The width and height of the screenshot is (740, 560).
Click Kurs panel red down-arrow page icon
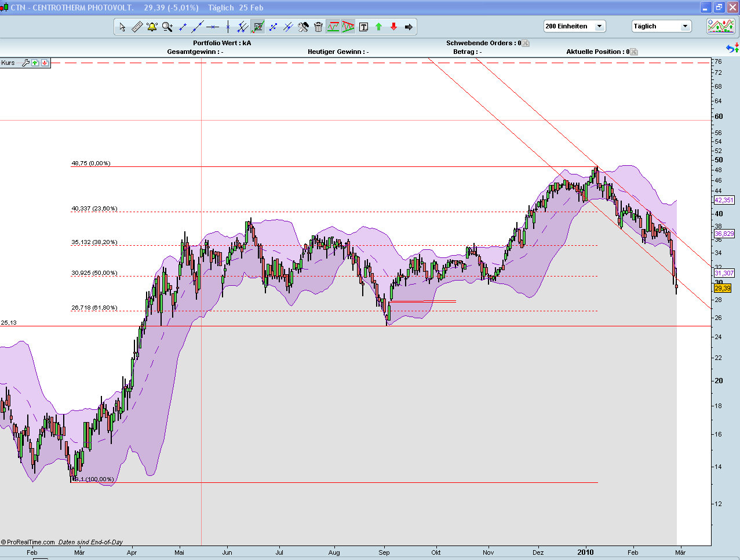click(45, 63)
